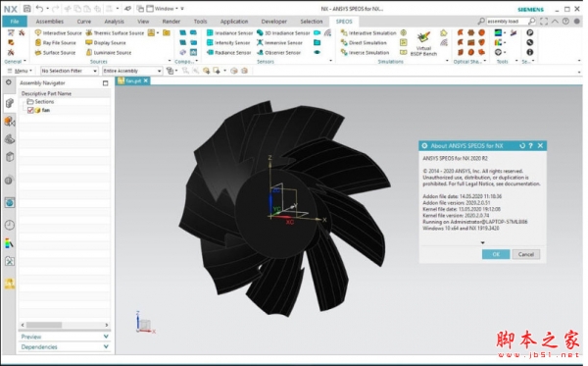Expand more details arrow in About dialog

click(482, 242)
